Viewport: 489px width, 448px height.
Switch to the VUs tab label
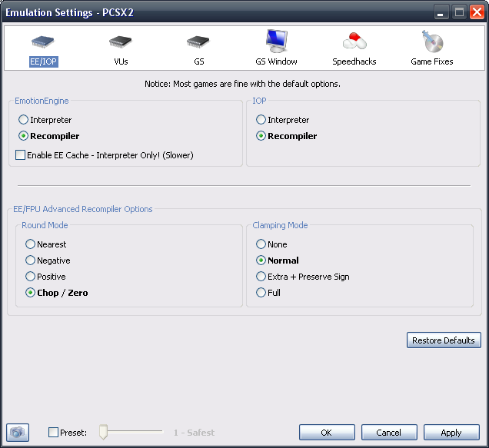tap(121, 61)
